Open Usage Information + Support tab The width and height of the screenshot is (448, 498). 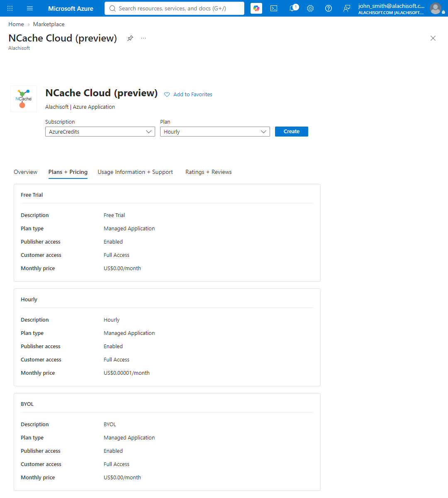(135, 172)
